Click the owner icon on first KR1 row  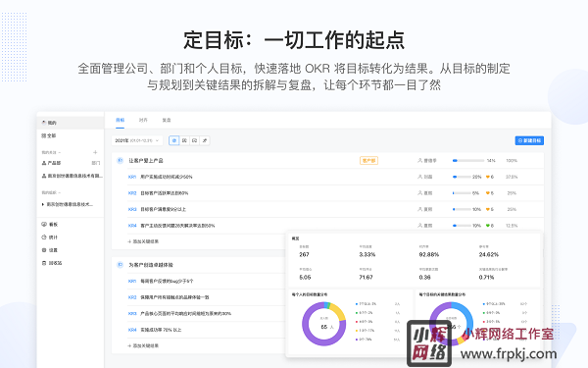click(420, 177)
